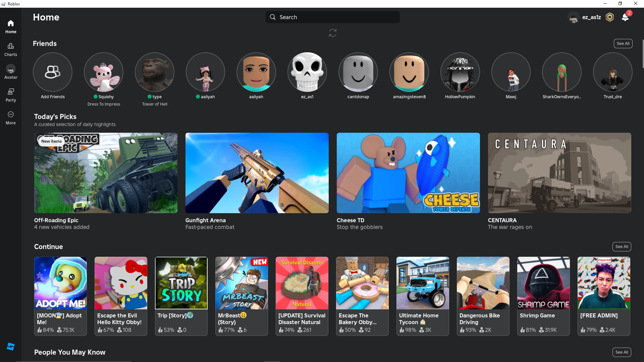
Task: Open Off-Roading Epic thumbnail
Action: (x=106, y=173)
